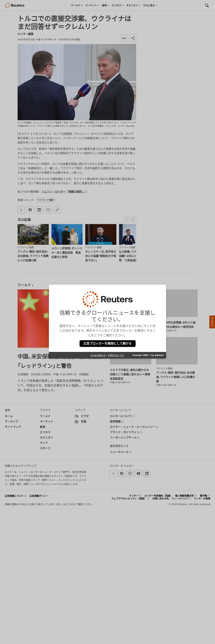Go to previous in 次の記事 carousel

[x=127, y=219]
